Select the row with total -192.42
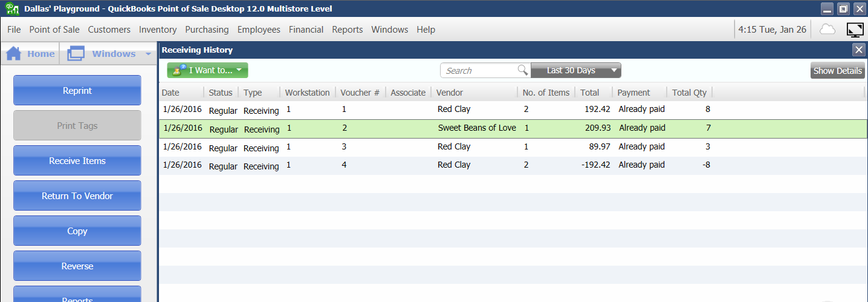 [x=513, y=165]
